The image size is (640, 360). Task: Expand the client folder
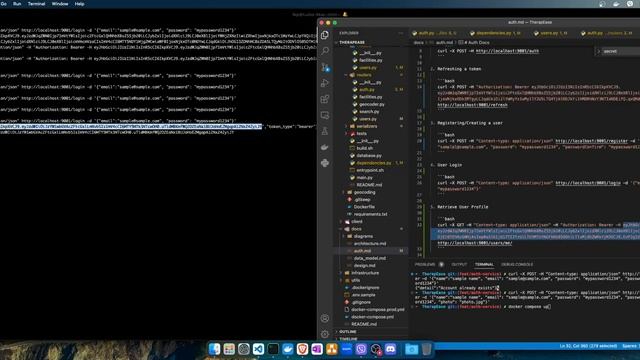(x=341, y=222)
